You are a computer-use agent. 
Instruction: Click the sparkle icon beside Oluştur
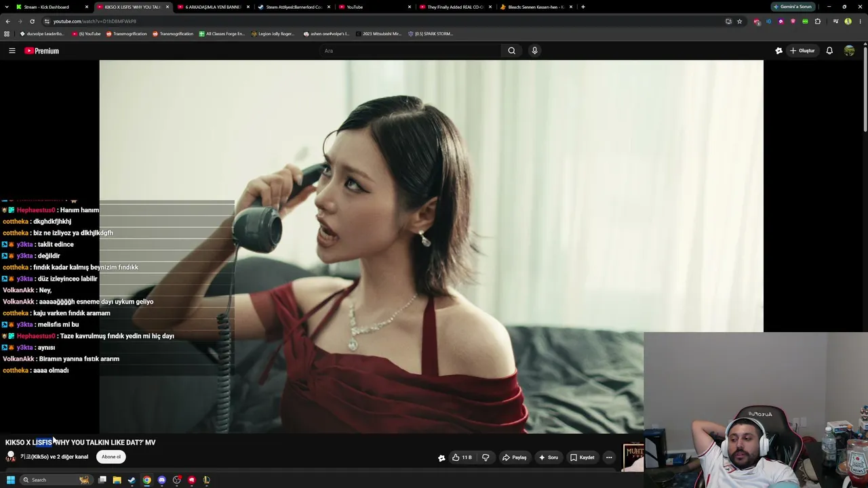click(779, 51)
